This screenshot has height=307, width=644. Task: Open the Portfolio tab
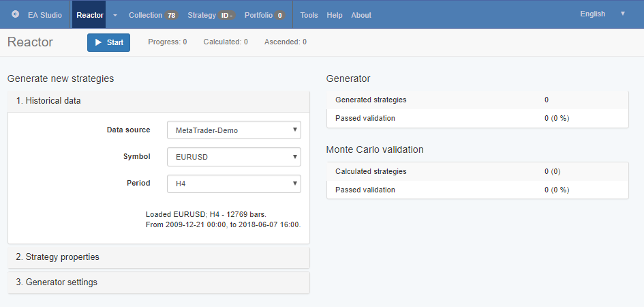[259, 15]
